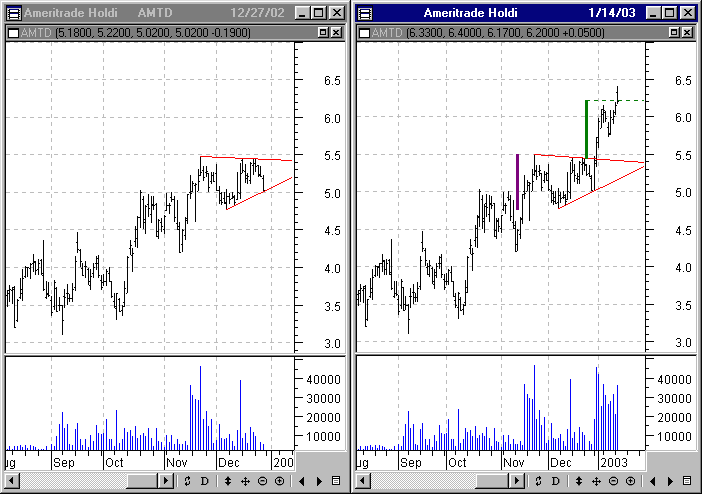Click the rescale icon in 1/14/03 chart toolbar
Screen dimensions: 702x494
[538, 481]
